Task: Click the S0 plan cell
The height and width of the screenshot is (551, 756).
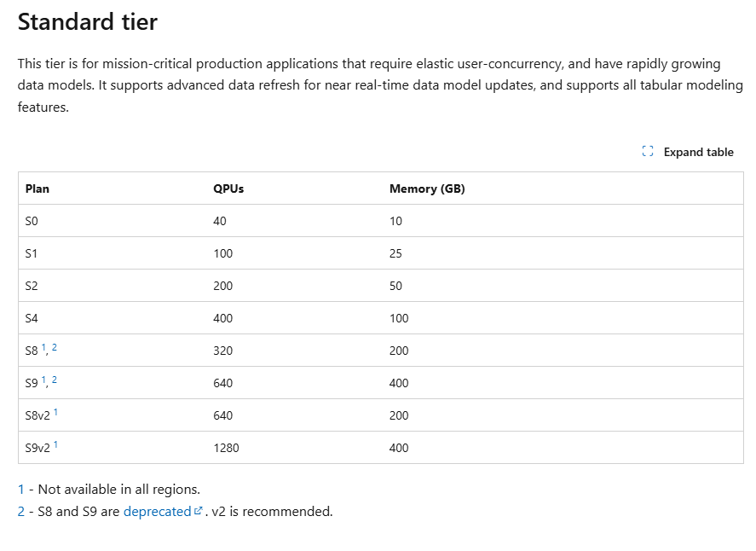Action: [32, 221]
